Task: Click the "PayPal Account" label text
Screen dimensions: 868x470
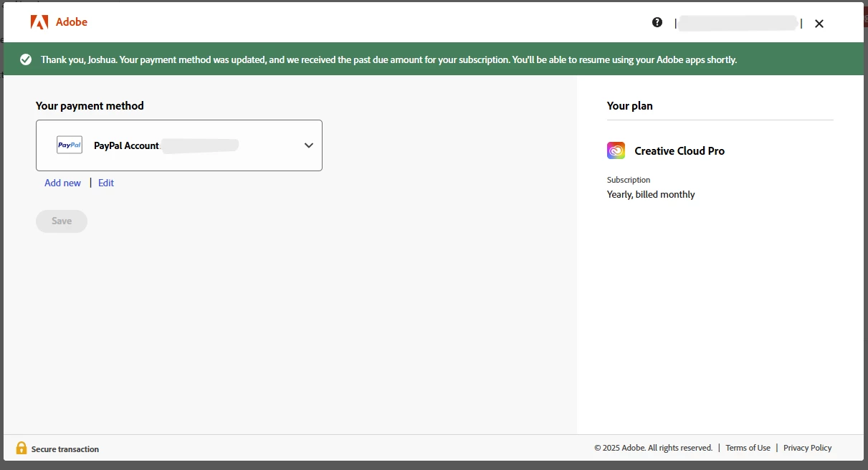Action: click(x=126, y=145)
